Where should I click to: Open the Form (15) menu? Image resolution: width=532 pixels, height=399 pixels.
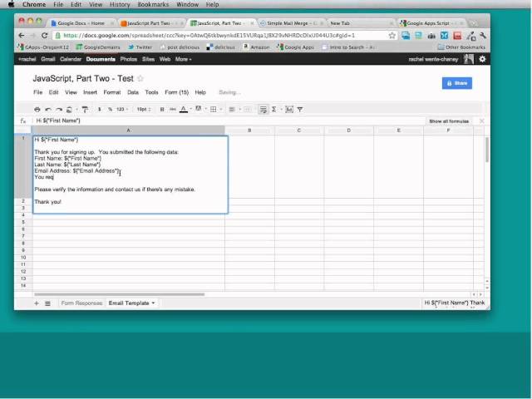pyautogui.click(x=176, y=92)
